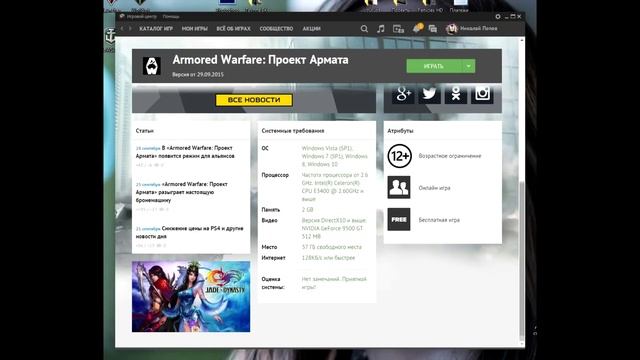Click the anchor ship desktop icon

coord(110,36)
